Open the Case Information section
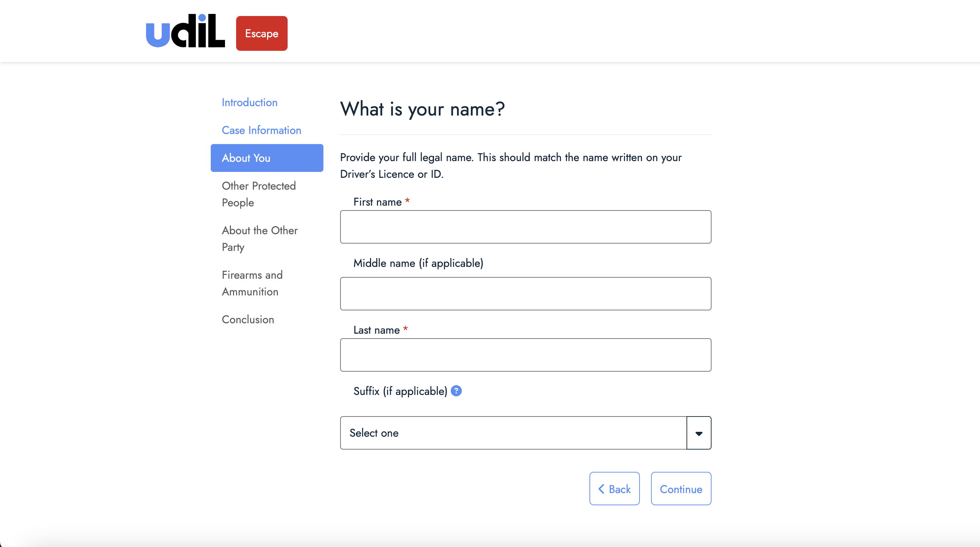Viewport: 980px width, 547px height. click(x=261, y=130)
